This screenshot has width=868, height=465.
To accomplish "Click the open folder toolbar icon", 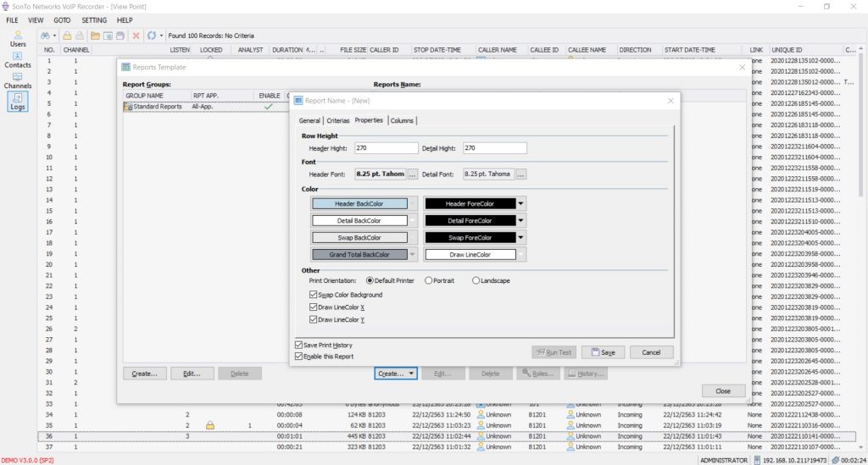I will click(x=96, y=36).
